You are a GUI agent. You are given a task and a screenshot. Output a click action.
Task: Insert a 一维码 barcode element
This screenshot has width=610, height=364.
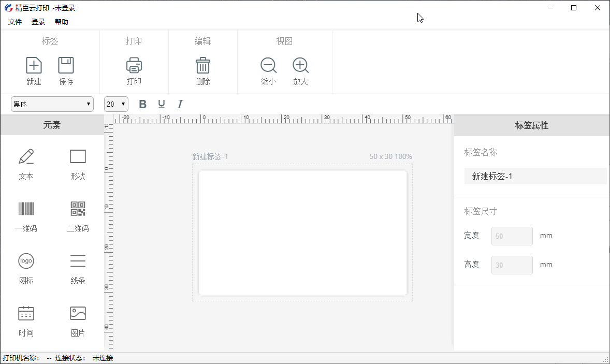tap(26, 216)
